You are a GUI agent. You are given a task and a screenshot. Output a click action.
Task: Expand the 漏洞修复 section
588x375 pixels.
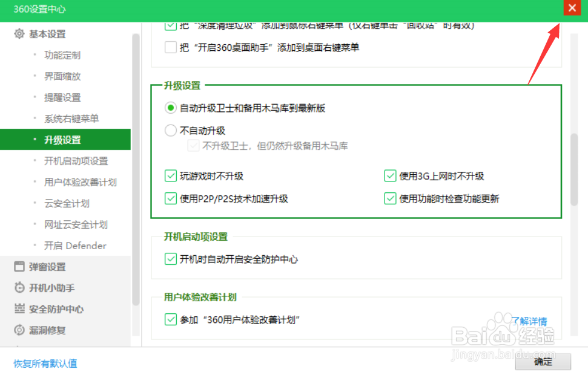point(47,330)
